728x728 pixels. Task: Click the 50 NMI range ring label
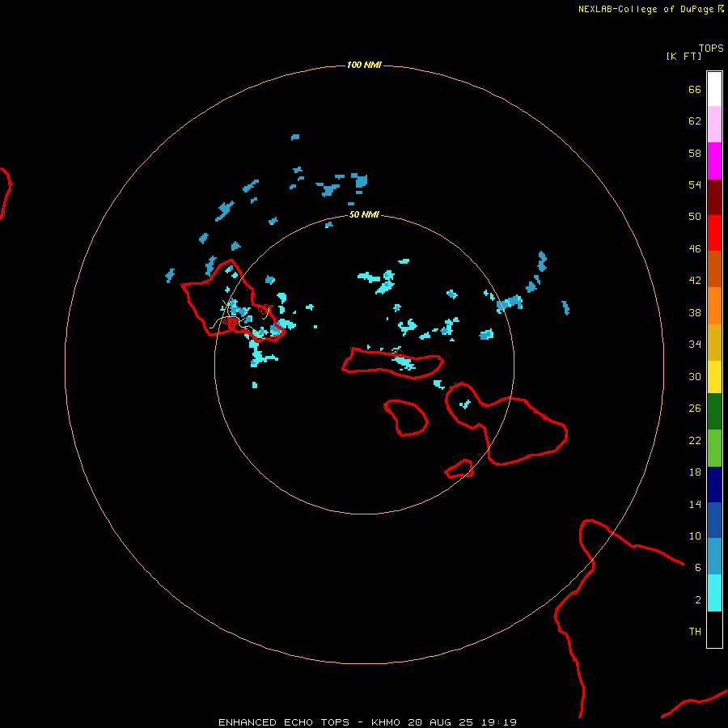tap(364, 214)
